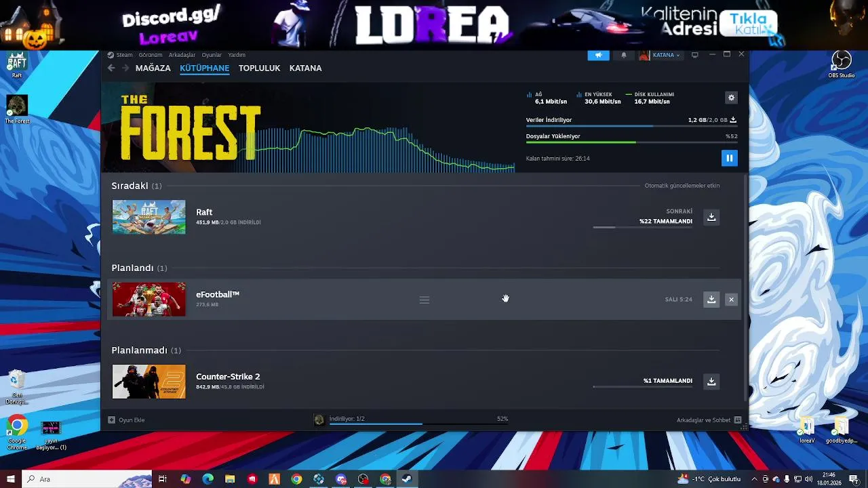Screen dimensions: 868x488
Task: Open the KATANA profile tab
Action: [x=305, y=68]
